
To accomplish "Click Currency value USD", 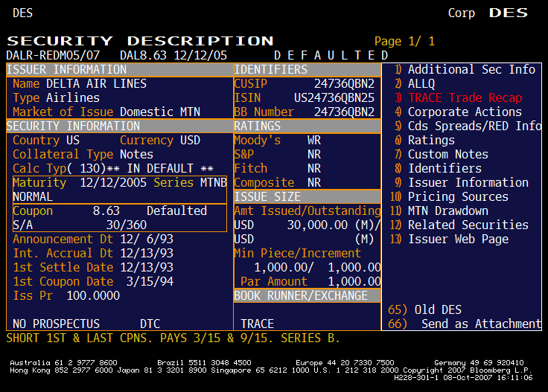I will (190, 141).
